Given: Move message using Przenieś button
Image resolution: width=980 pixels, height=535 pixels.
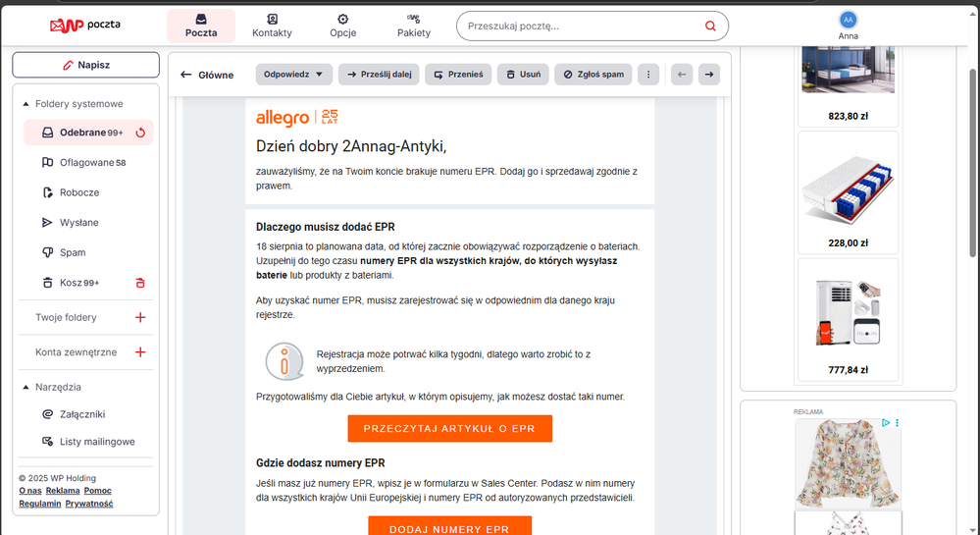Looking at the screenshot, I should pyautogui.click(x=458, y=75).
